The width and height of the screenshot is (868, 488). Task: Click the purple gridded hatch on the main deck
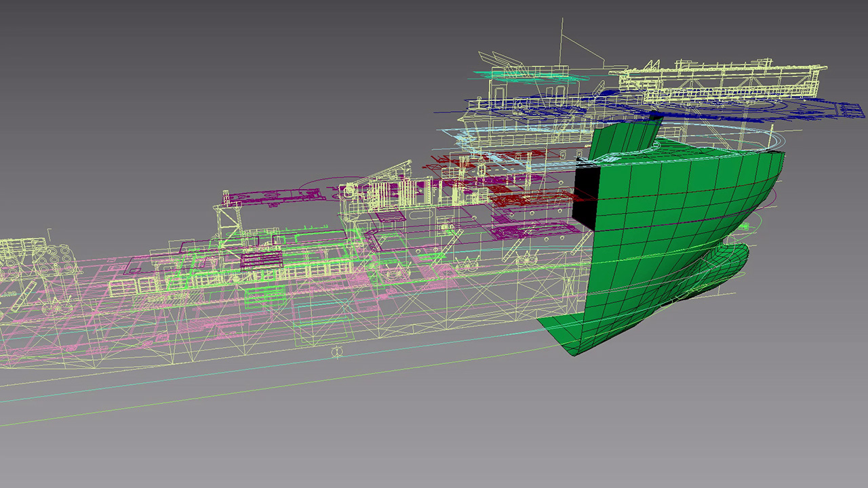262,260
